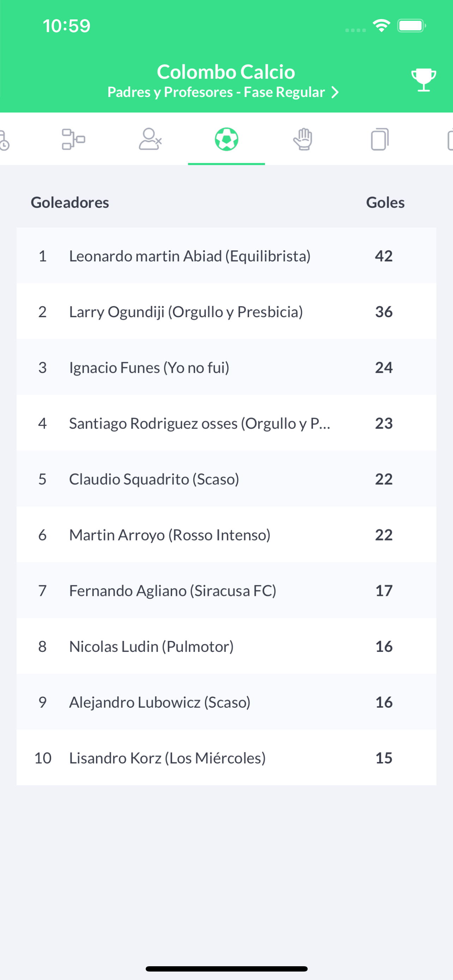This screenshot has width=453, height=980.
Task: Open the cards tab icon
Action: (380, 139)
